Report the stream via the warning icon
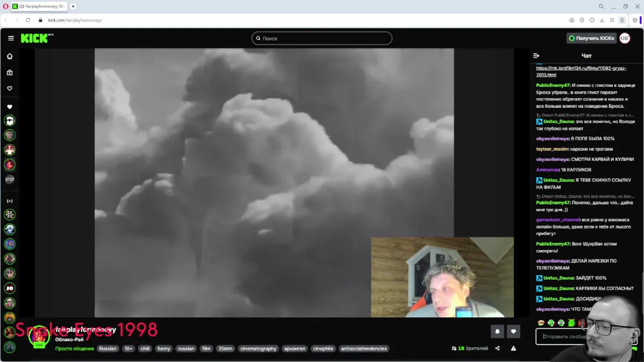644x362 pixels. tap(513, 348)
